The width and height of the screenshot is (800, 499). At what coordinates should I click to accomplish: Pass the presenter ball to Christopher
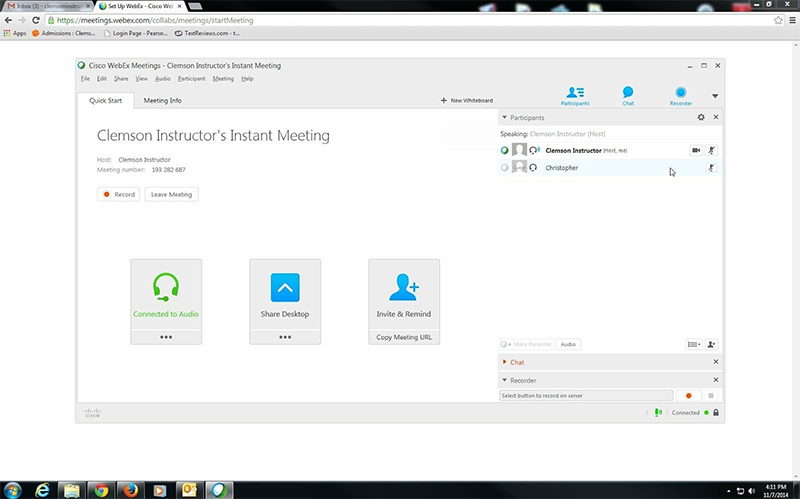[505, 167]
